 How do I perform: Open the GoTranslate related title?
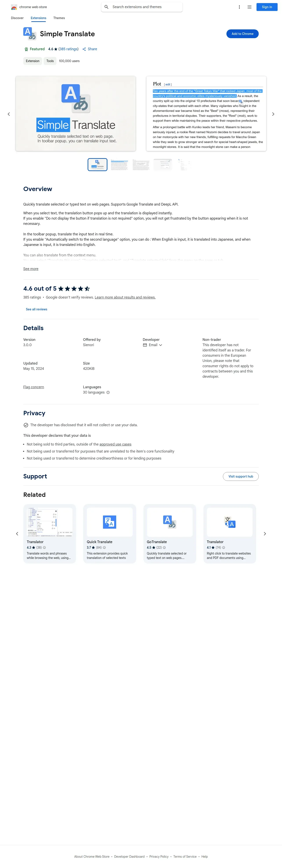click(157, 542)
